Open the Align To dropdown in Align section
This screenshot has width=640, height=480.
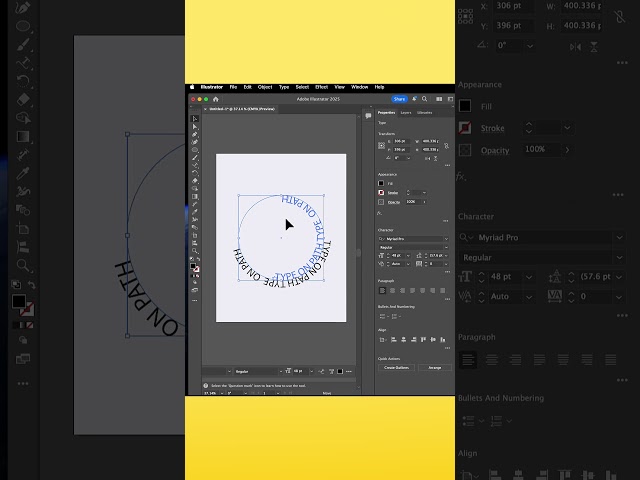382,340
